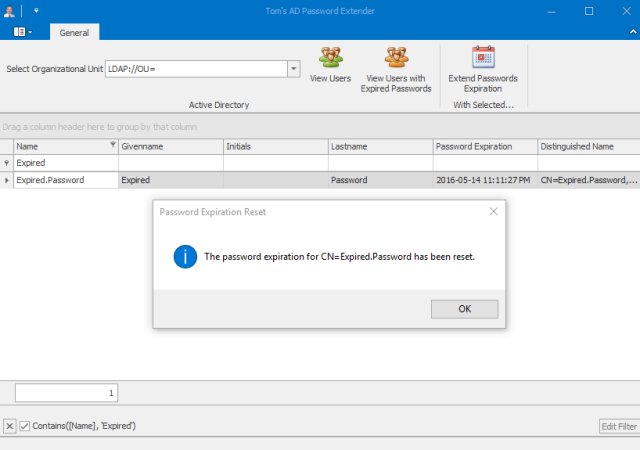Sort by Givenname column header

pos(171,147)
